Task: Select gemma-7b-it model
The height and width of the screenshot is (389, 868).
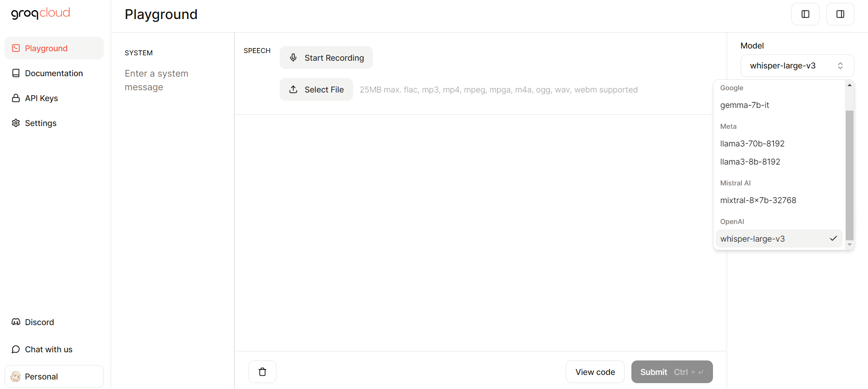Action: [x=779, y=105]
